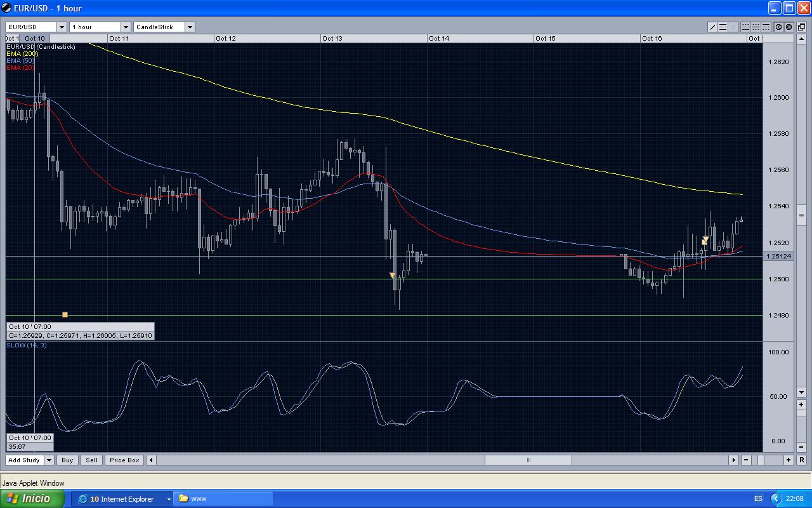Click the horizontal scrollbar left arrow

(x=151, y=460)
